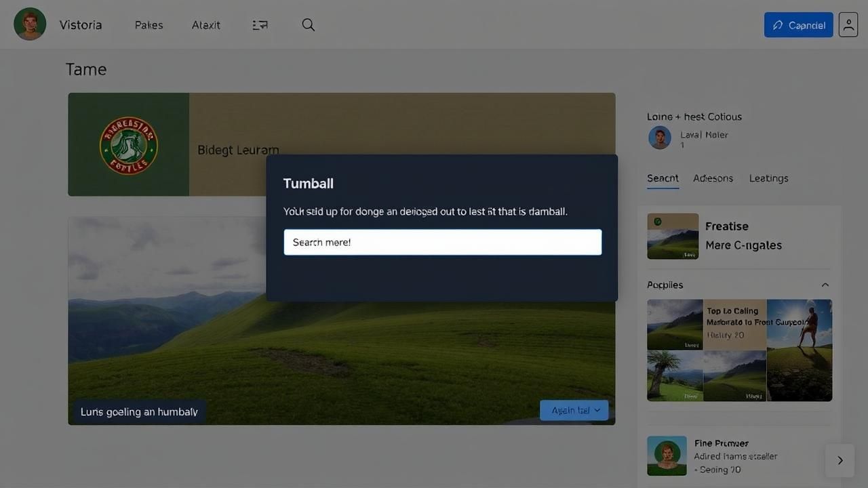Screen dimensions: 868x488
Task: Click the Search mere input field
Action: point(442,242)
